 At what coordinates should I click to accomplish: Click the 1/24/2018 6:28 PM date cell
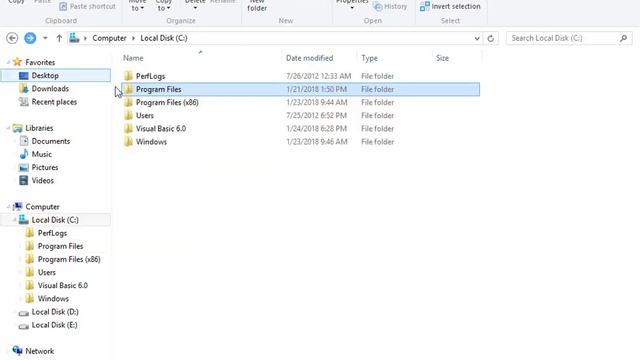[x=316, y=128]
